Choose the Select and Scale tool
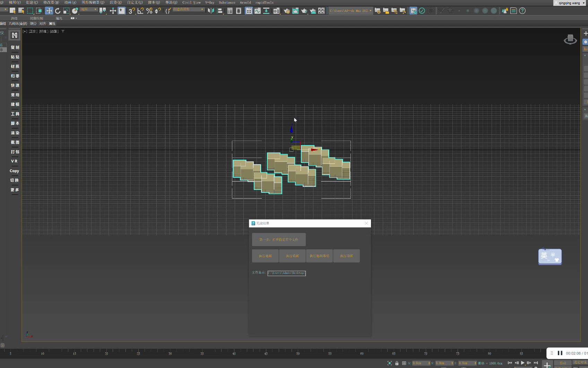 point(66,11)
